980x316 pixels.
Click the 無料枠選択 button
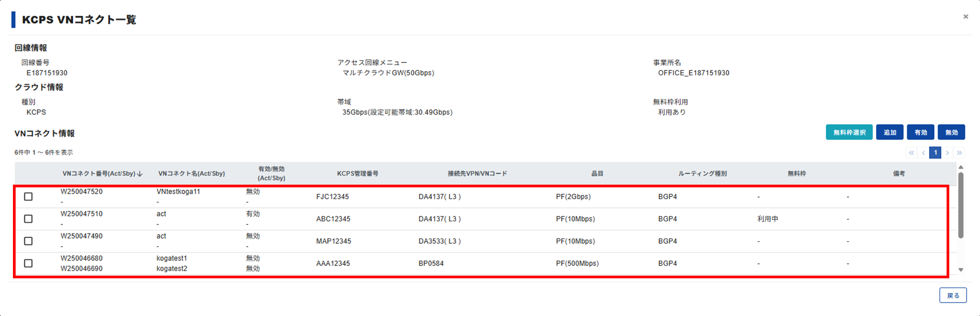[x=849, y=132]
